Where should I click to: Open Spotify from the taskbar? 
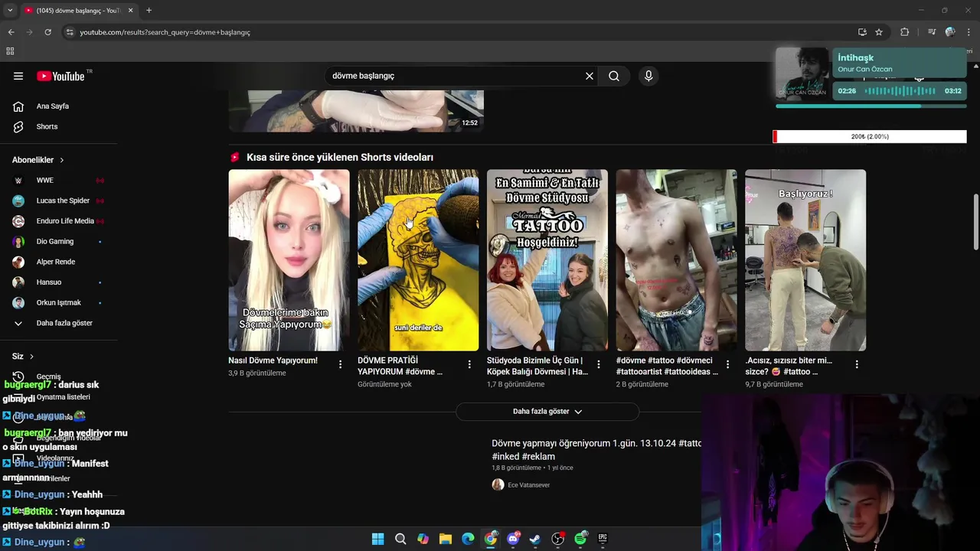[580, 539]
